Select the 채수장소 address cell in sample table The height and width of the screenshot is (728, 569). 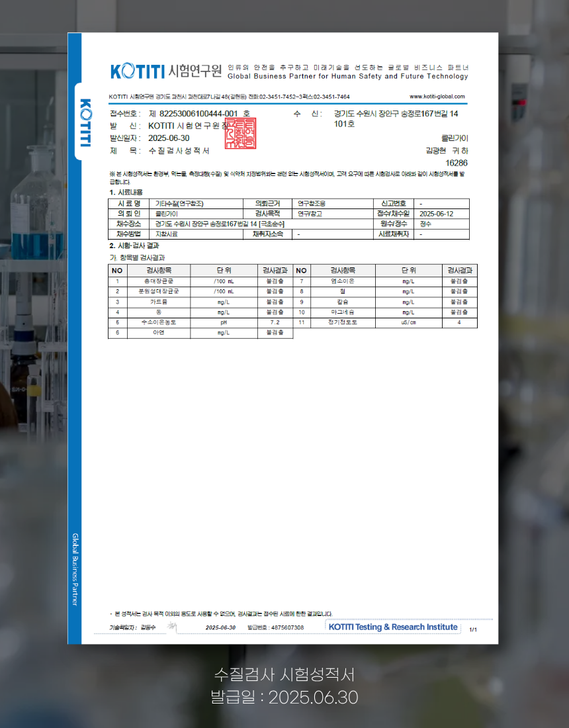click(215, 224)
